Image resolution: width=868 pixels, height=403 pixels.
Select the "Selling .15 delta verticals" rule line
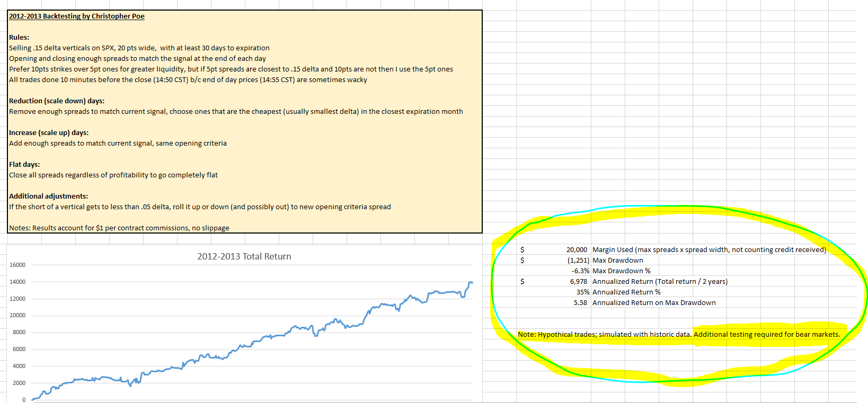(x=139, y=48)
